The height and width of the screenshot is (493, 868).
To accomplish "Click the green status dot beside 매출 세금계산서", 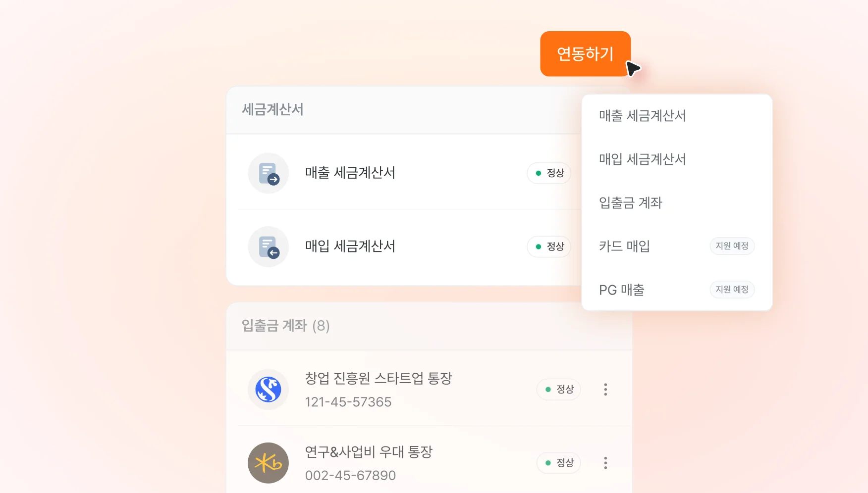I will click(539, 173).
